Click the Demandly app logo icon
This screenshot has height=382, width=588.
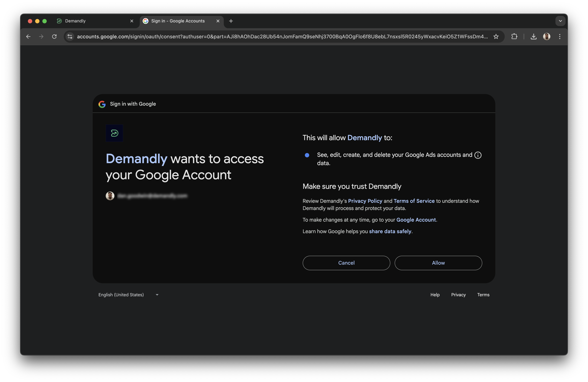click(x=114, y=133)
